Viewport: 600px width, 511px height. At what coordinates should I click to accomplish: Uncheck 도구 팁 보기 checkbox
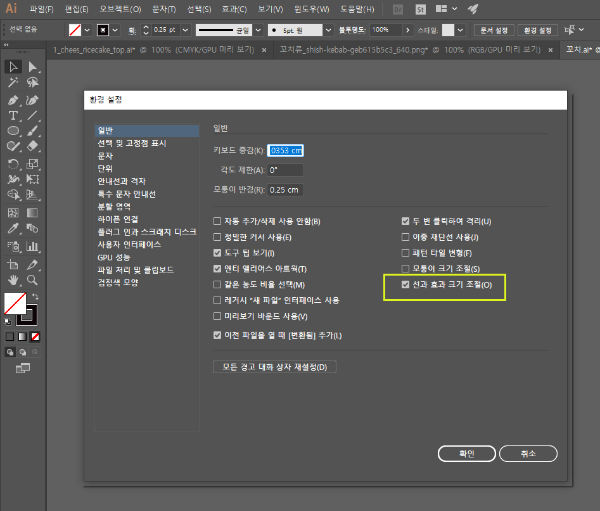(217, 253)
